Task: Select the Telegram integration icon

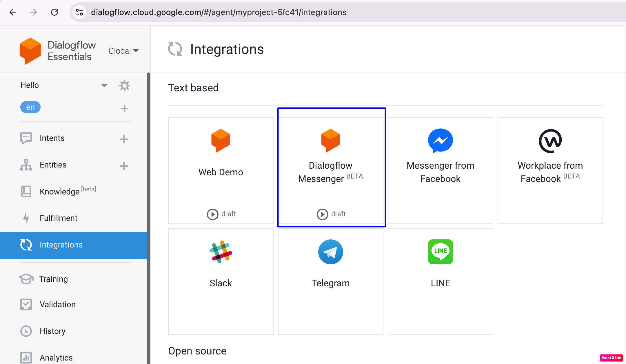Action: pyautogui.click(x=330, y=252)
